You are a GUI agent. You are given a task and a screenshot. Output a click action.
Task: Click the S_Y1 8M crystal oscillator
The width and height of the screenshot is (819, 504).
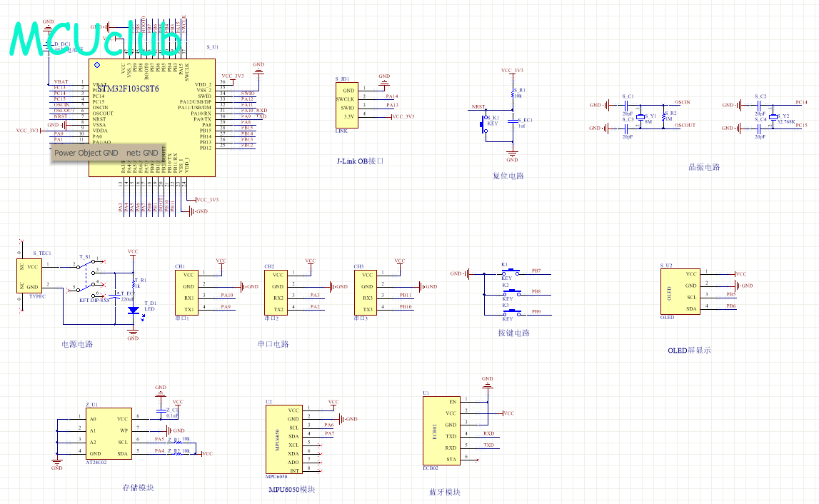(640, 117)
